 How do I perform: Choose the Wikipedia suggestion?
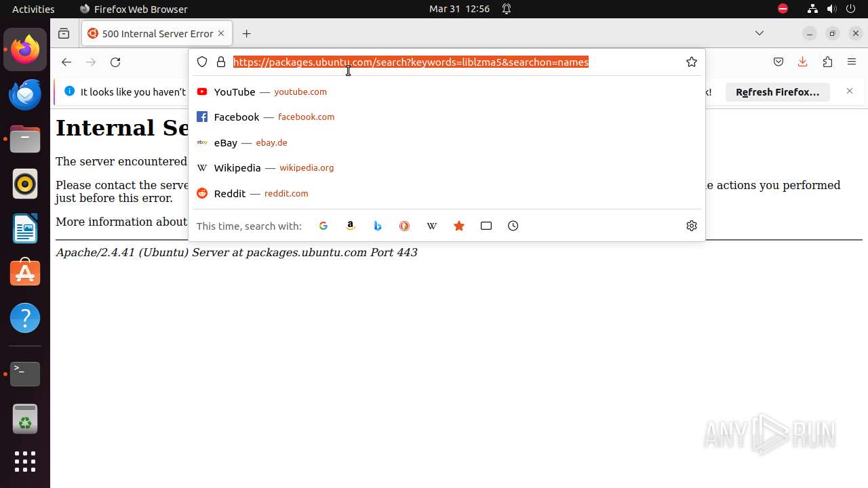pos(447,168)
